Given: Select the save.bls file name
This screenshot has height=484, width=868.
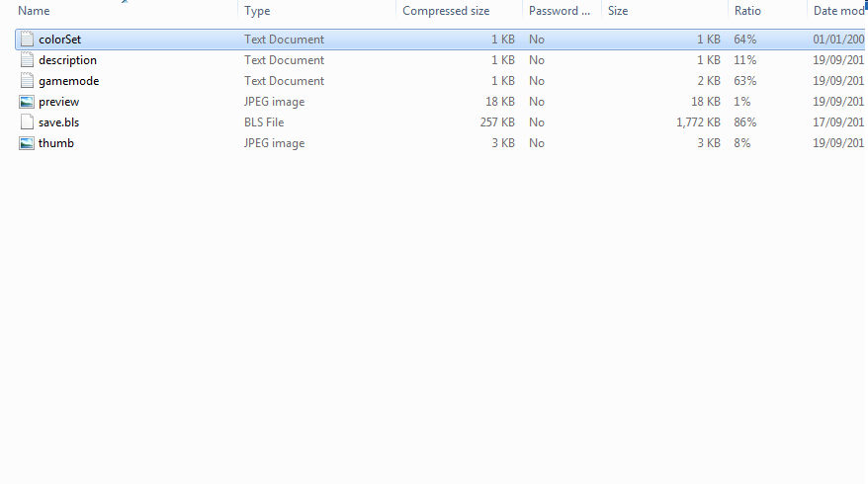Looking at the screenshot, I should (x=58, y=122).
